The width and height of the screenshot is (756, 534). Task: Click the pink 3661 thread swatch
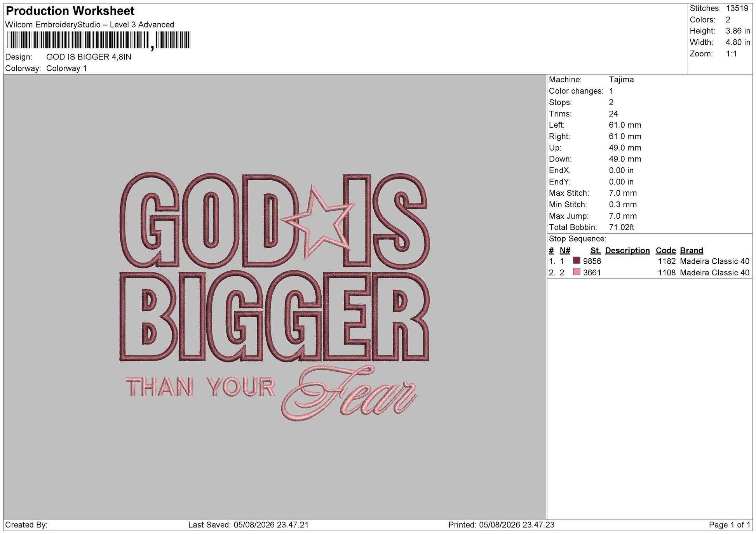coord(577,272)
